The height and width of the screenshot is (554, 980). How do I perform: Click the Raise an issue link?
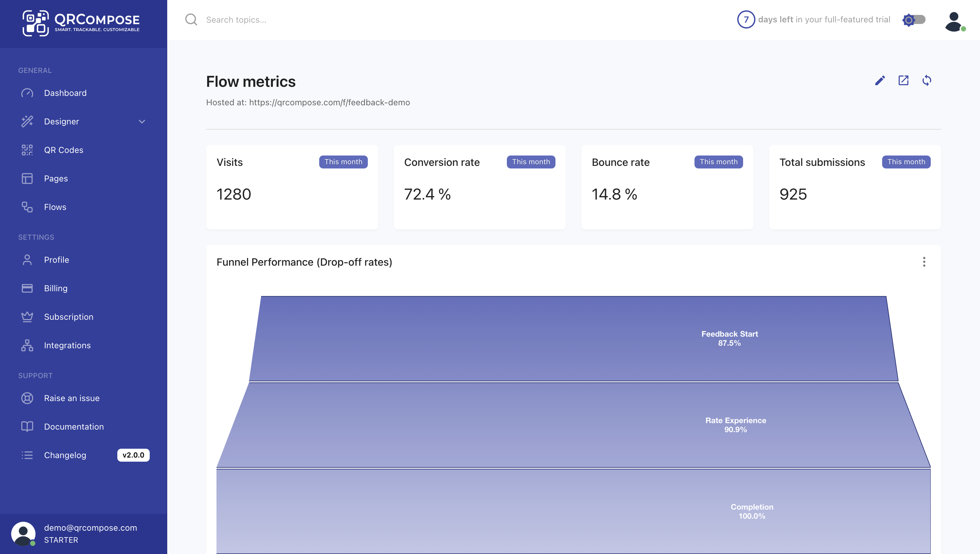coord(71,398)
